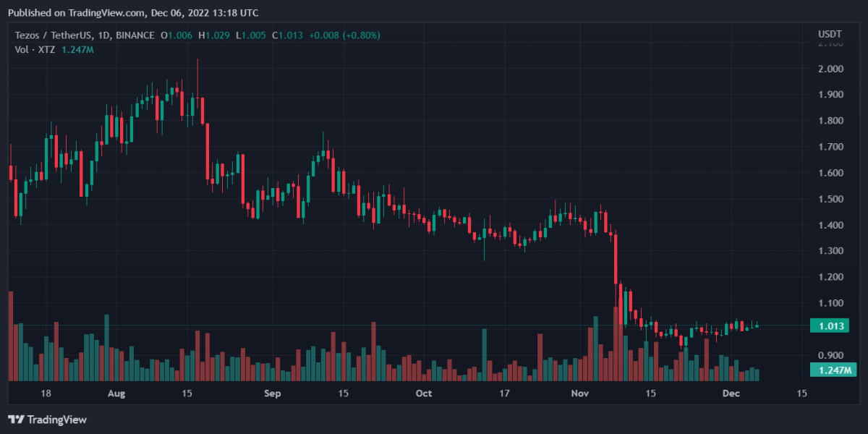The height and width of the screenshot is (434, 868).
Task: Click the 17 date label on time axis
Action: [505, 393]
